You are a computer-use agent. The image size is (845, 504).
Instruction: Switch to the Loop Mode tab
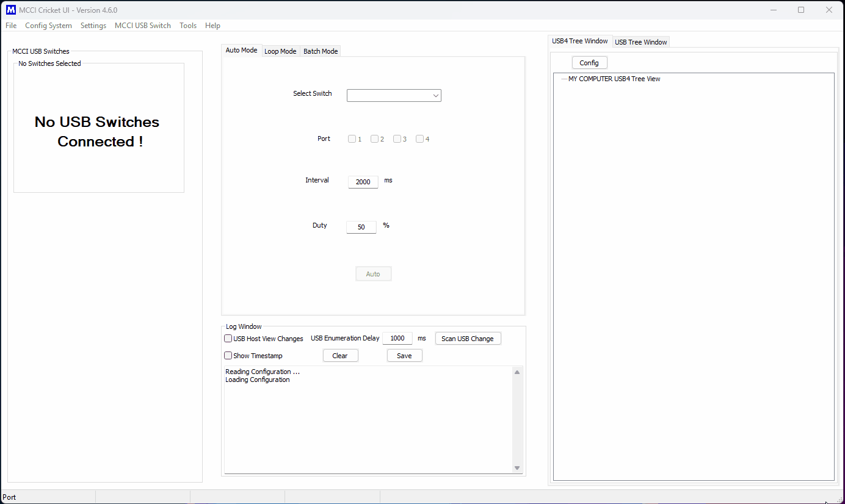pyautogui.click(x=280, y=51)
